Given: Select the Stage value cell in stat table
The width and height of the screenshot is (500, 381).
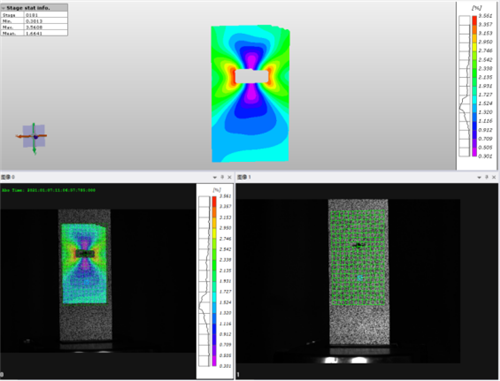Looking at the screenshot, I should pyautogui.click(x=46, y=15).
